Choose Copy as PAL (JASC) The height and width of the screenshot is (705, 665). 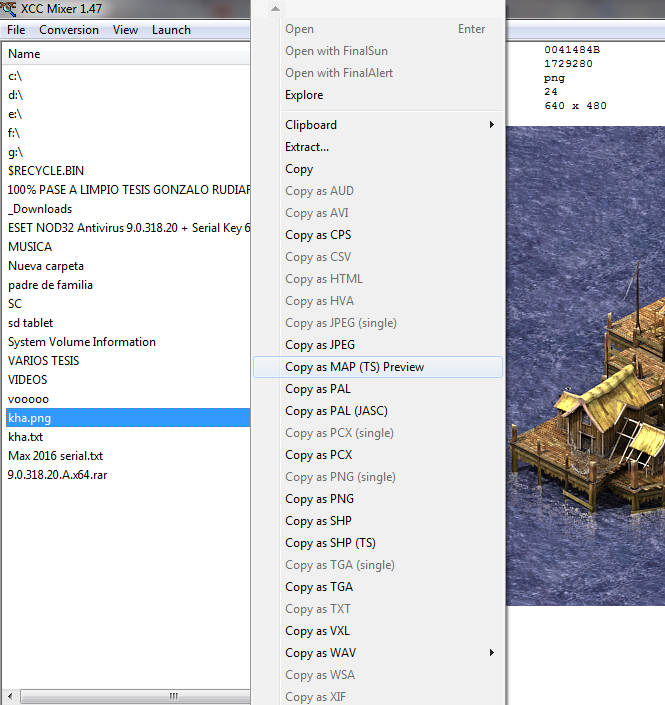click(x=378, y=411)
